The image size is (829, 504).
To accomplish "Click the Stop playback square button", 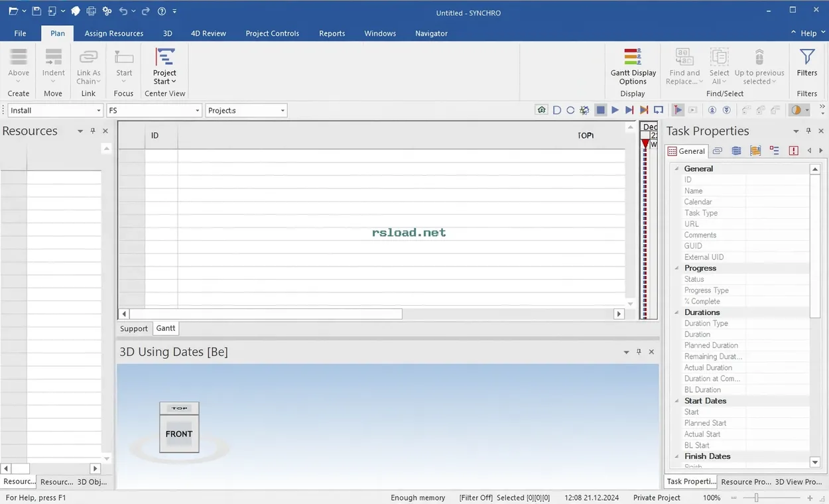I will pyautogui.click(x=601, y=110).
